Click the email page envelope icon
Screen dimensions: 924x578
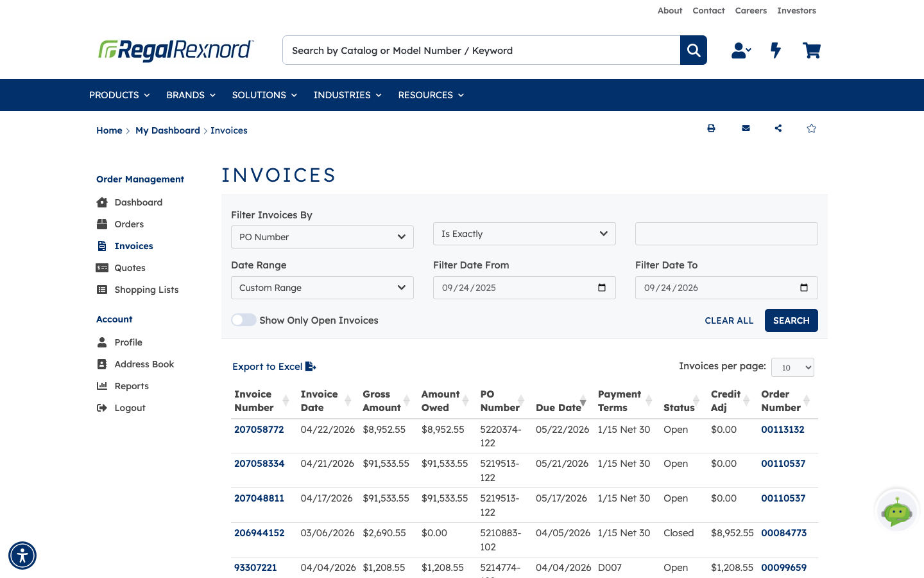pyautogui.click(x=746, y=128)
